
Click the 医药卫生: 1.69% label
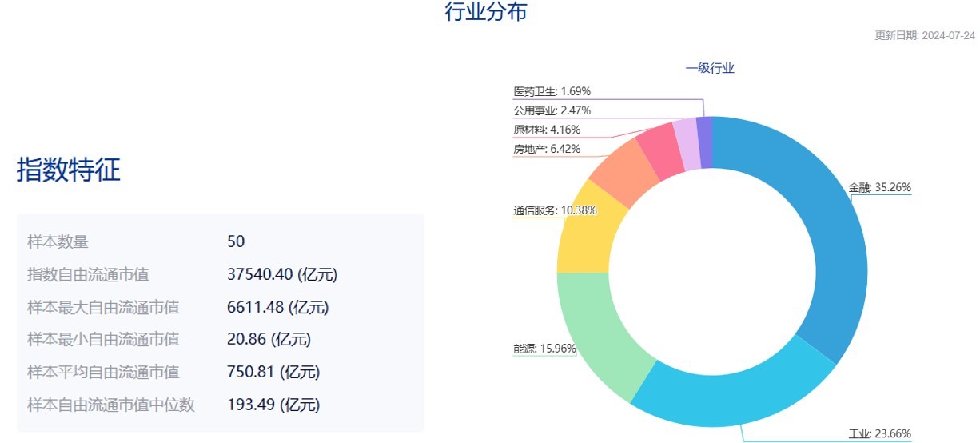pos(552,91)
